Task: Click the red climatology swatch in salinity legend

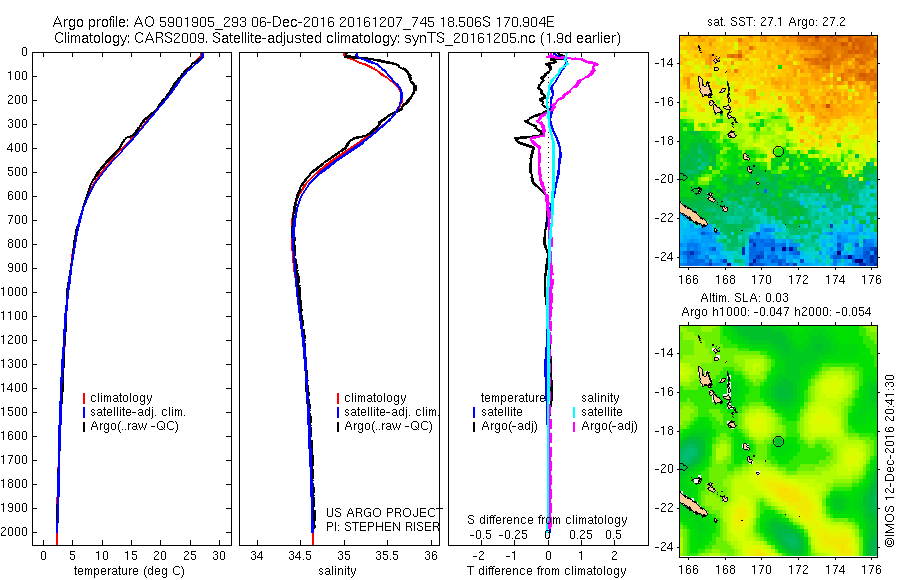Action: [x=338, y=398]
